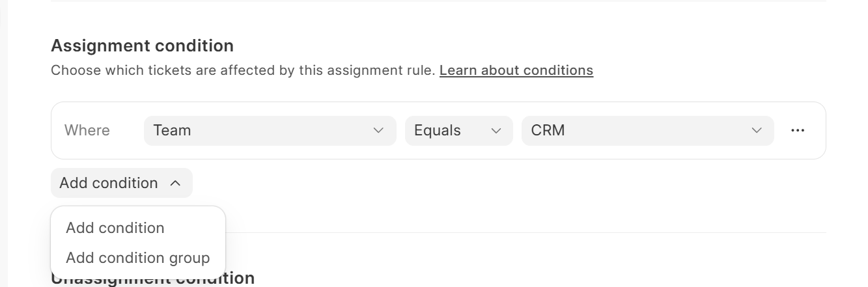Click empty space between Where and Team
Viewport: 868px width, 287px height.
(127, 131)
